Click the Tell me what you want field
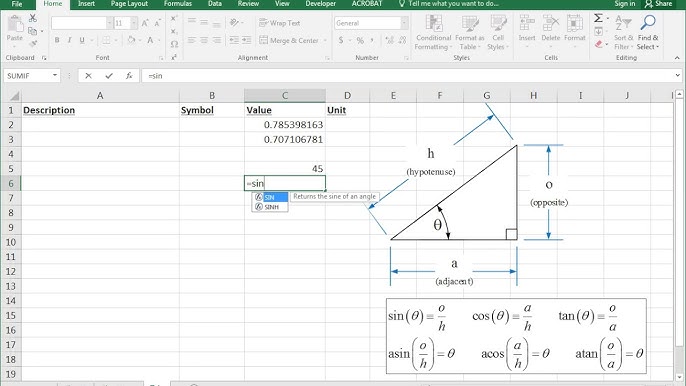 point(449,4)
